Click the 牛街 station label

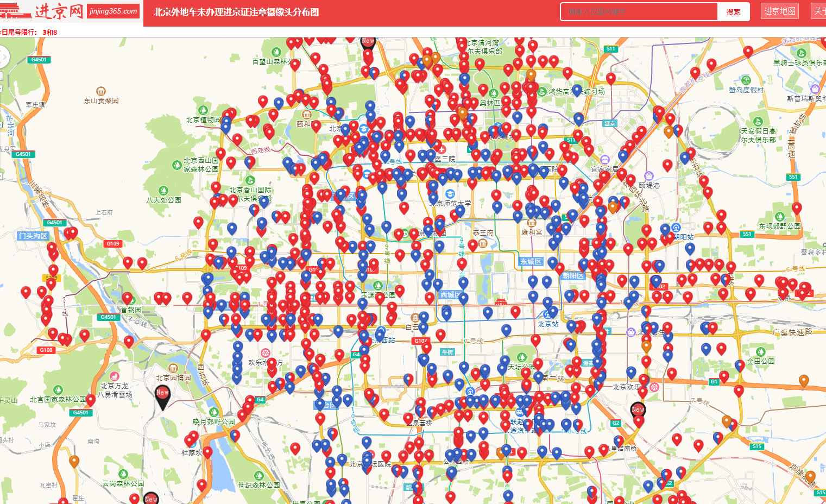[447, 352]
